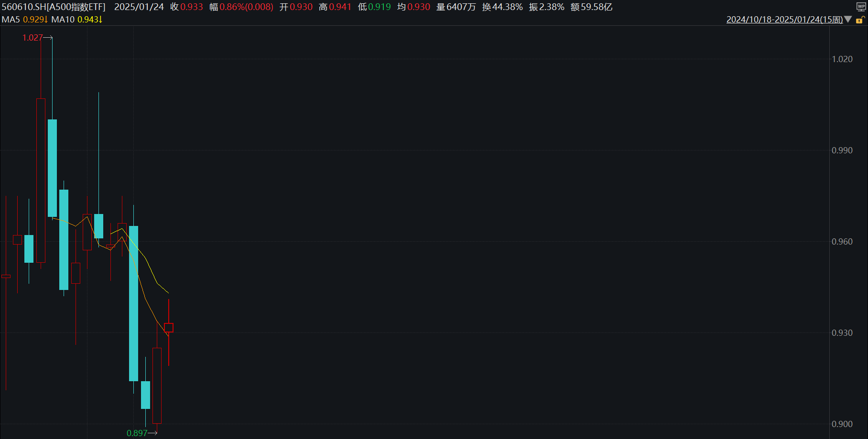868x439 pixels.
Task: Click the 2024/10/18-2025/01/24(15周) date range link
Action: coord(784,20)
